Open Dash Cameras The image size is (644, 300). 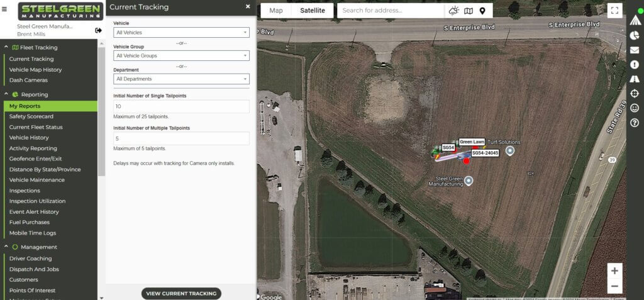pyautogui.click(x=28, y=81)
